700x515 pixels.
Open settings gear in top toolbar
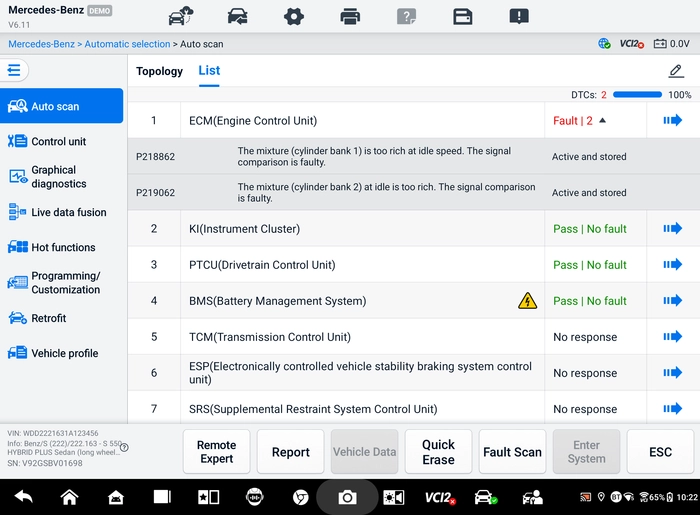[x=294, y=17]
